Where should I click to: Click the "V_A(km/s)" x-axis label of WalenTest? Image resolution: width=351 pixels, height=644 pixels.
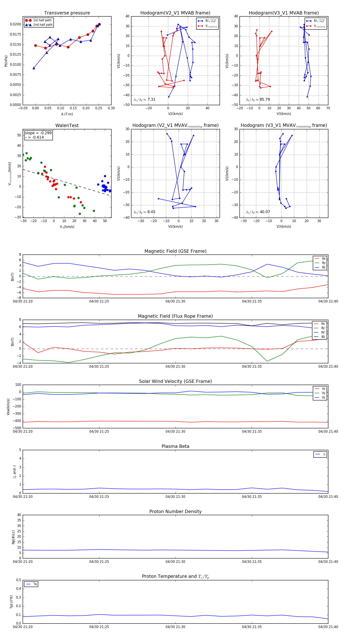pos(67,227)
